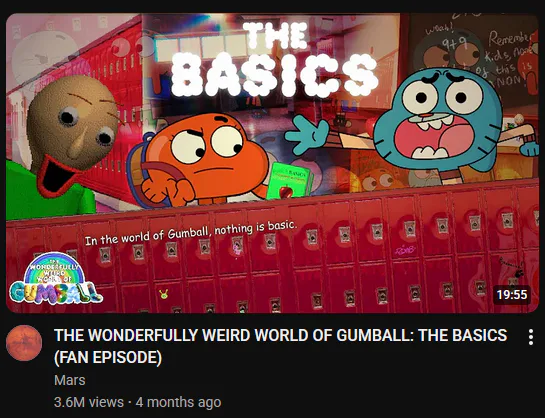The image size is (545, 418).
Task: Click the '4 months ago' upload date
Action: coord(178,402)
